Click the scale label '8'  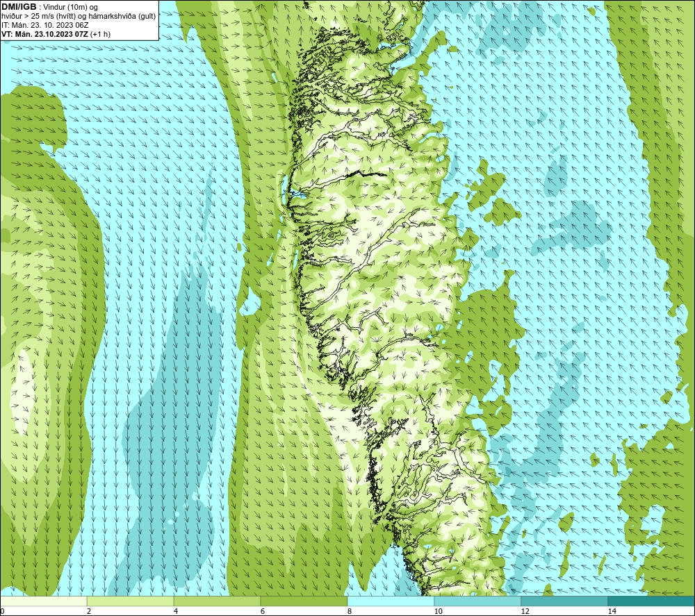pos(350,611)
